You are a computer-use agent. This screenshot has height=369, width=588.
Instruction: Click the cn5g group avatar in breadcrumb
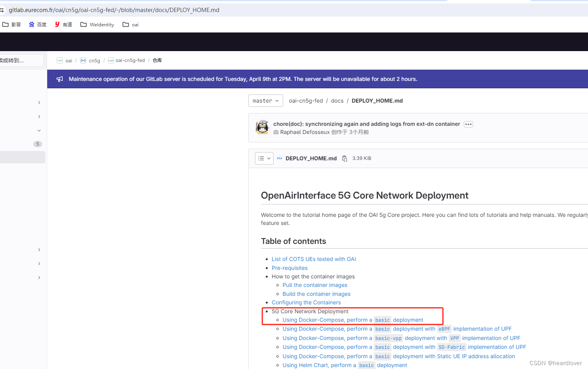tap(83, 60)
